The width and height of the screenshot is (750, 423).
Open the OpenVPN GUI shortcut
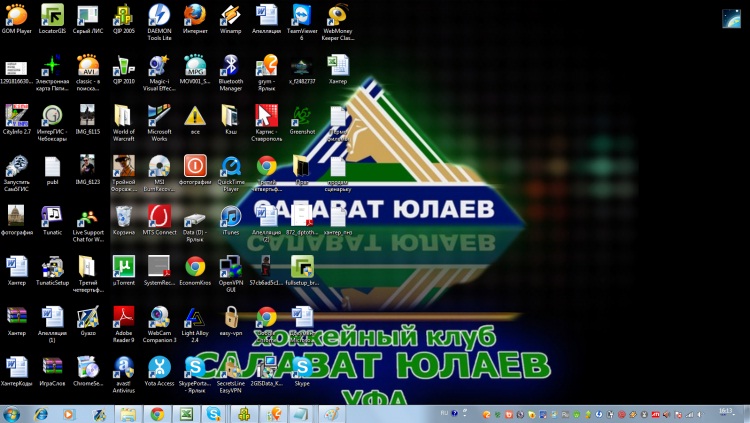(x=231, y=267)
